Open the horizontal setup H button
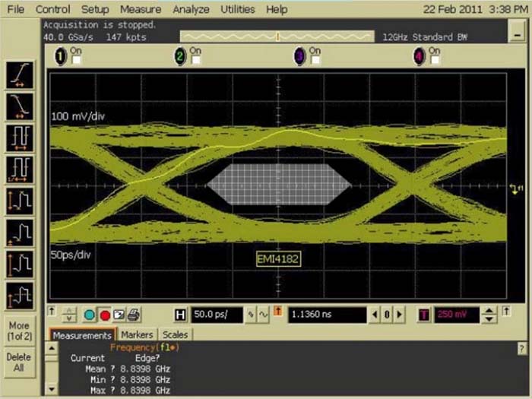532x399 pixels. coord(180,315)
